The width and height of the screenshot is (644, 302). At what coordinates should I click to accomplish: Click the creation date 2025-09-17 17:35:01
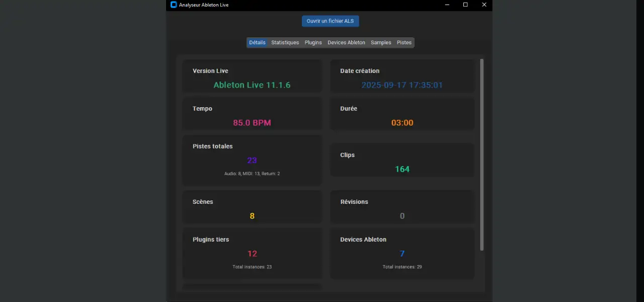402,85
